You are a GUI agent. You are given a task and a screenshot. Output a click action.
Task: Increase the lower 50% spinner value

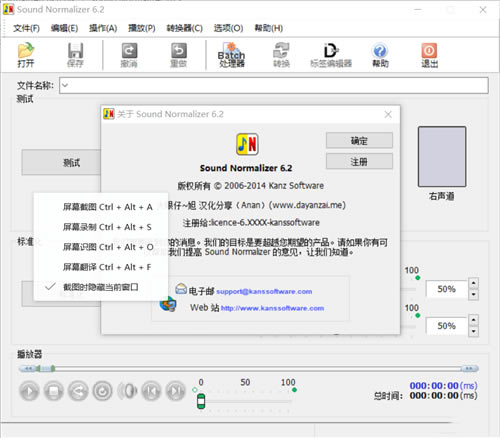coord(473,320)
